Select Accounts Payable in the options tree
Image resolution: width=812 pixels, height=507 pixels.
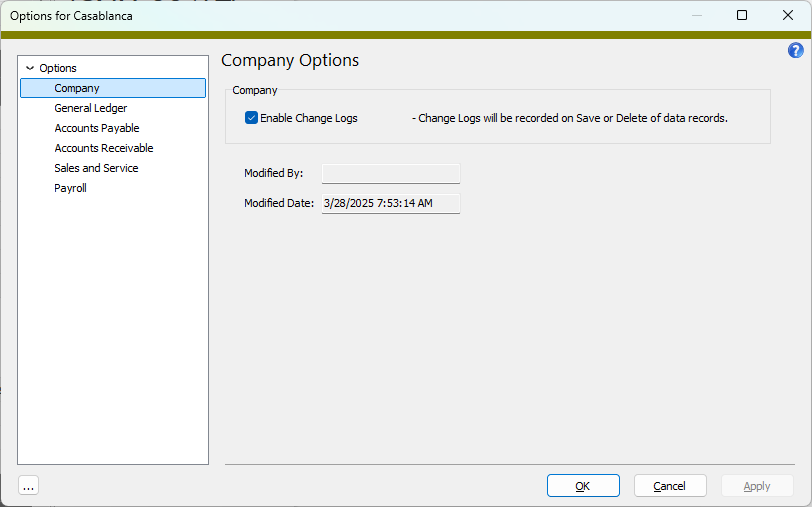(97, 128)
